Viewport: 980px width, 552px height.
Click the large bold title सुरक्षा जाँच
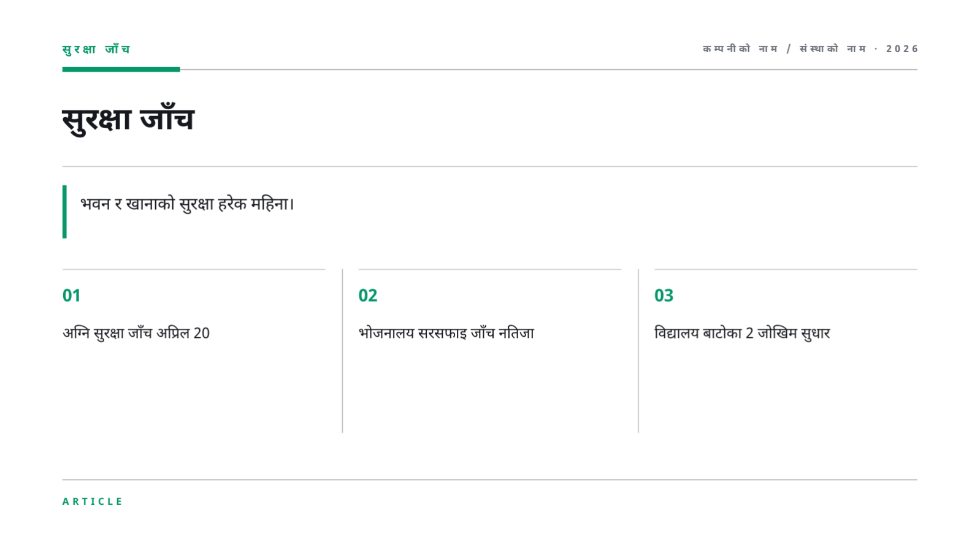click(128, 118)
